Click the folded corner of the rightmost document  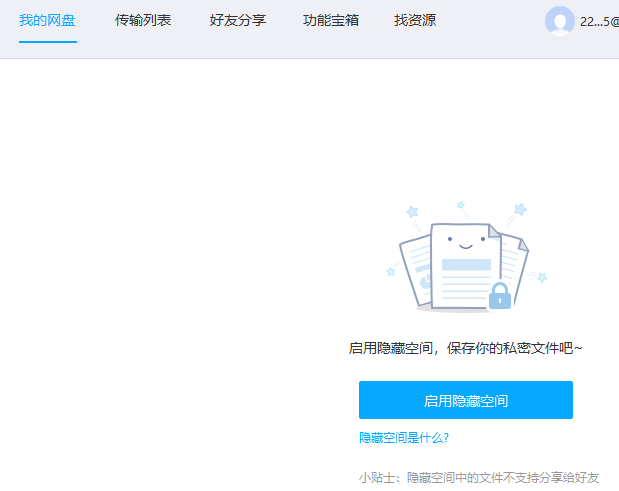pyautogui.click(x=520, y=243)
